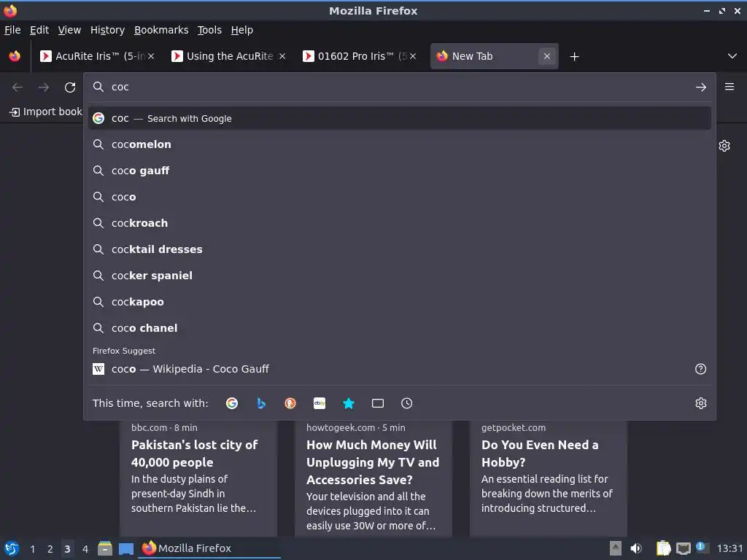Screen dimensions: 747x560
Task: Select the cockapoo suggestion
Action: (399, 301)
